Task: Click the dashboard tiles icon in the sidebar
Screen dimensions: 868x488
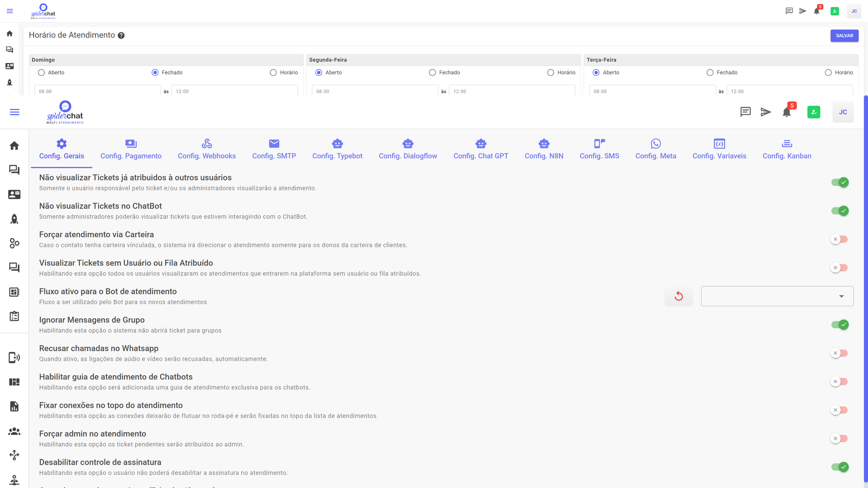Action: point(15,382)
